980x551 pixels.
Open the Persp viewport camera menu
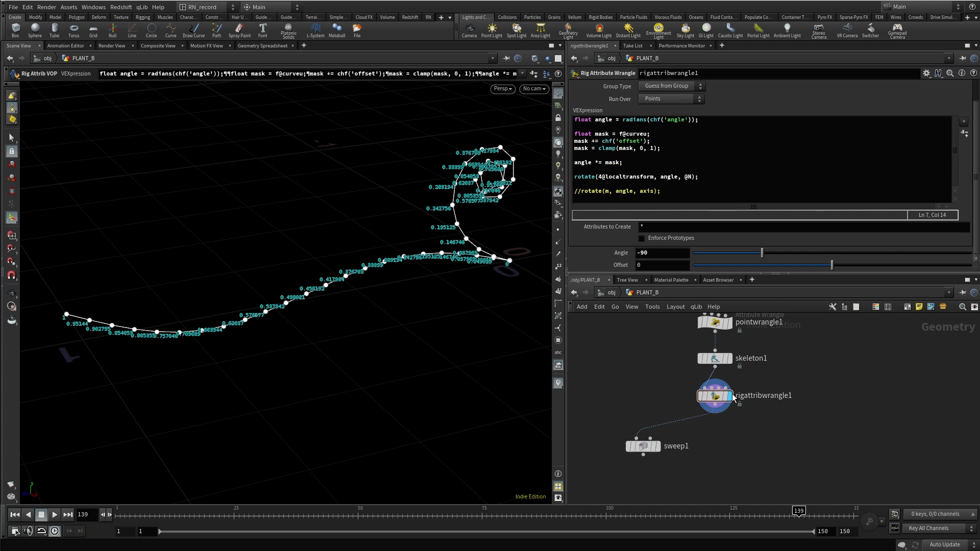coord(502,89)
